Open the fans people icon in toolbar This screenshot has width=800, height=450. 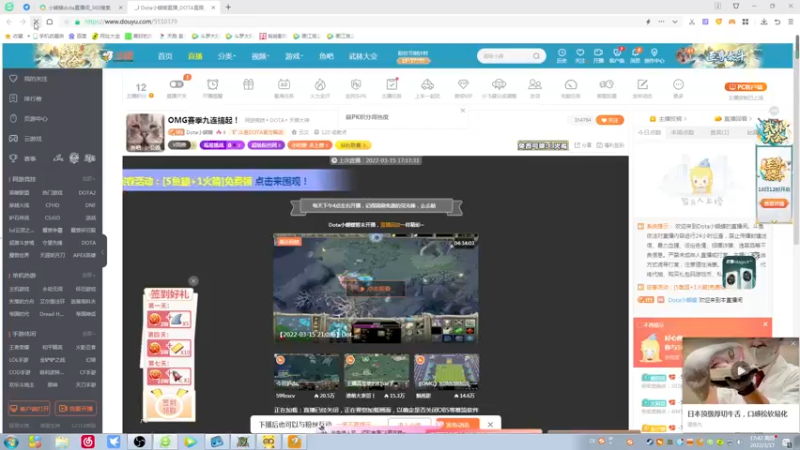coord(535,85)
